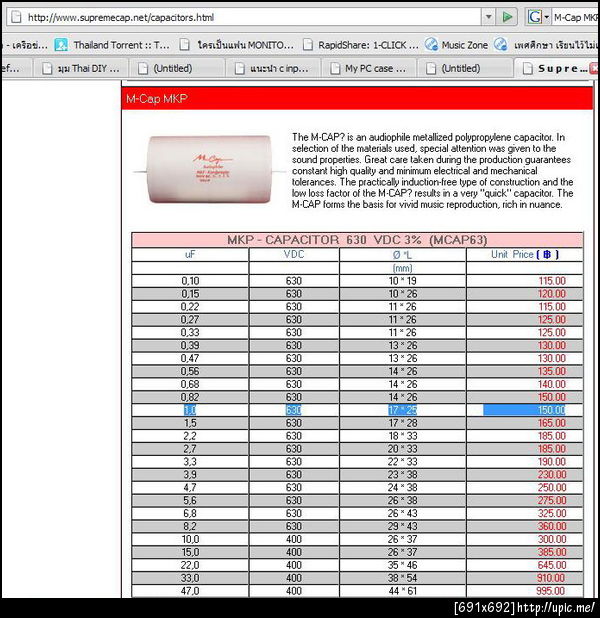
Task: Select the Supre... active tab
Action: (556, 69)
